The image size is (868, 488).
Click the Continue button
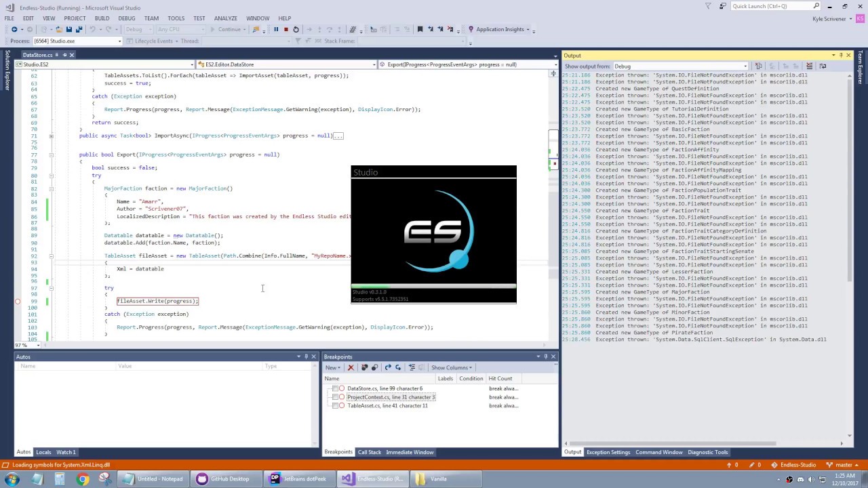click(226, 29)
